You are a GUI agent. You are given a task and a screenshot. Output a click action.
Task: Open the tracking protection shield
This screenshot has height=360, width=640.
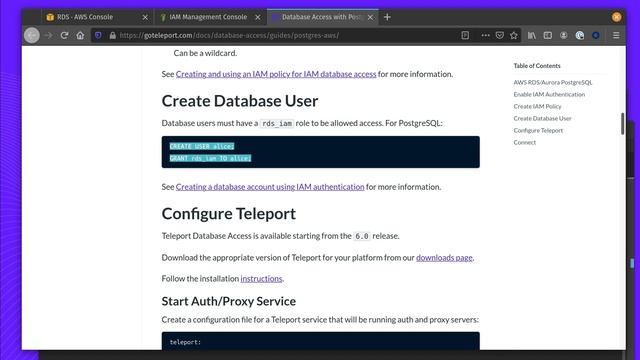point(98,35)
